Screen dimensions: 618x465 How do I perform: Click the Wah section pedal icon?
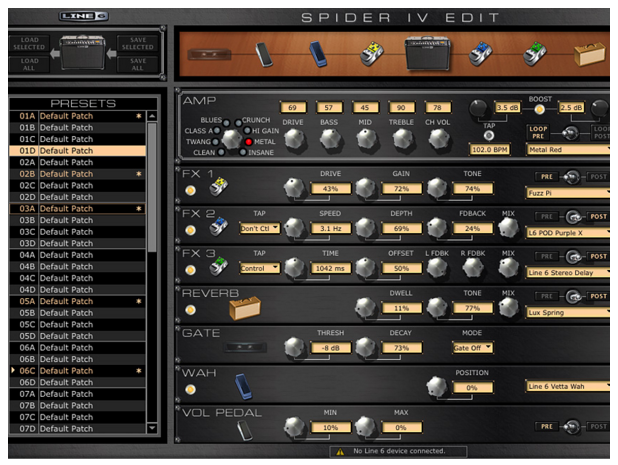(244, 387)
